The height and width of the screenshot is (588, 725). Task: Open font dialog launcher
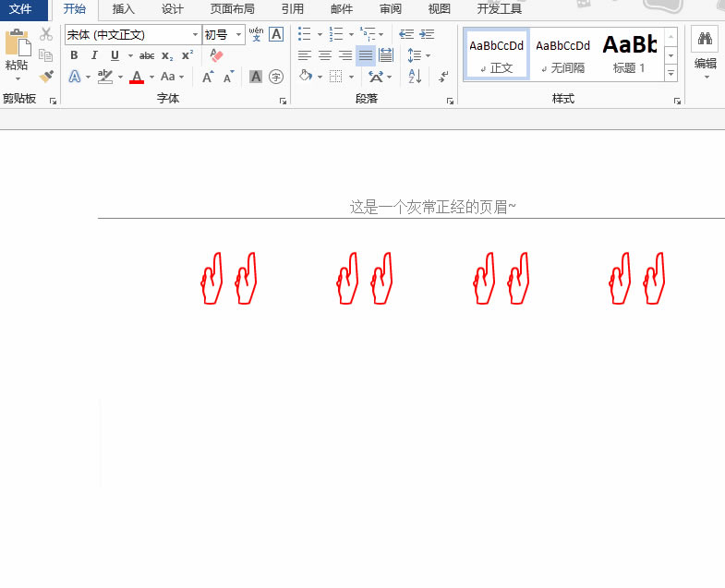pyautogui.click(x=283, y=101)
